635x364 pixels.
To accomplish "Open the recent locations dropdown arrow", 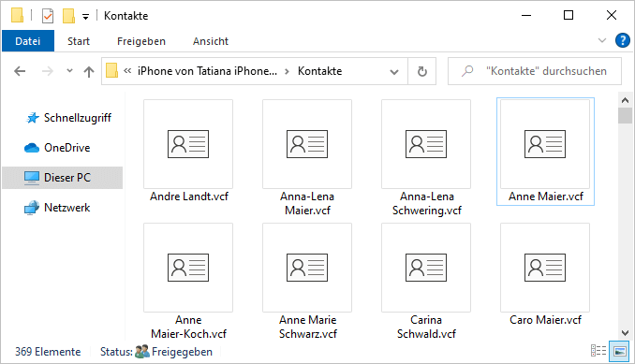I will click(x=69, y=71).
